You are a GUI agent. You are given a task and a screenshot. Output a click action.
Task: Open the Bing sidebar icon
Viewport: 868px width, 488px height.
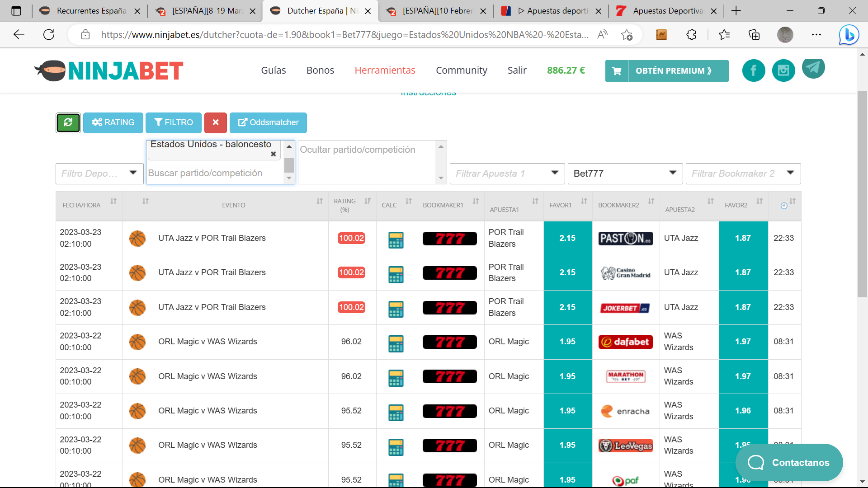(849, 35)
